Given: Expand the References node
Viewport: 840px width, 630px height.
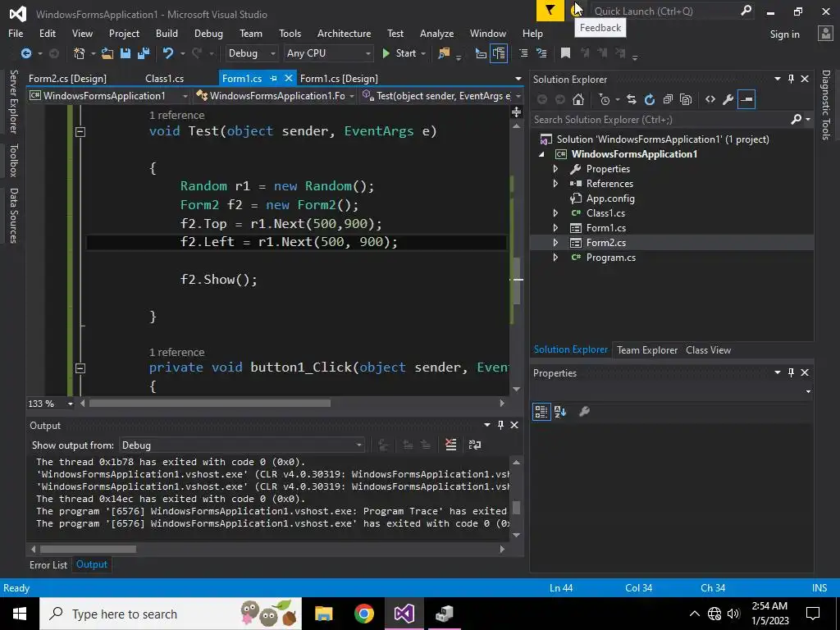Looking at the screenshot, I should 555,183.
